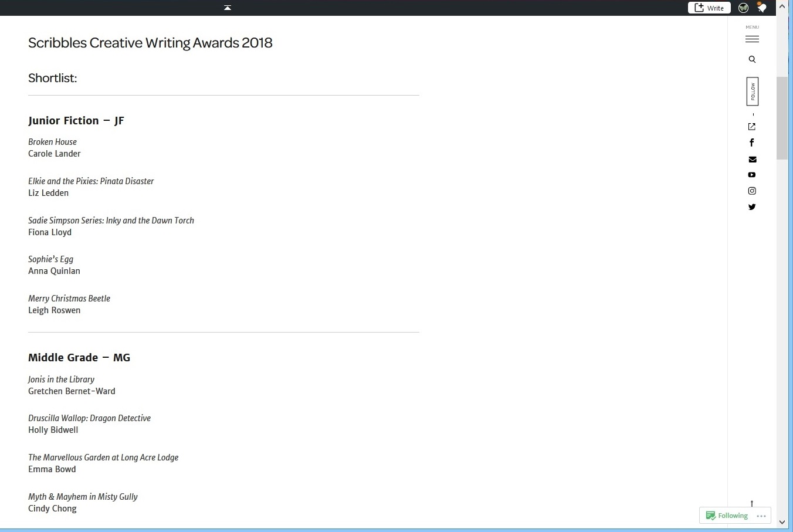The image size is (793, 532).
Task: Open the Facebook page icon
Action: tap(752, 142)
